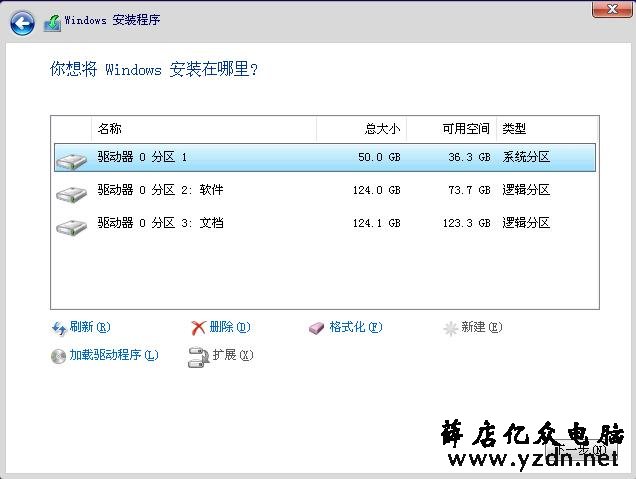Click the 36.3 GB free space cell
Image resolution: width=636 pixels, height=479 pixels.
pos(469,157)
